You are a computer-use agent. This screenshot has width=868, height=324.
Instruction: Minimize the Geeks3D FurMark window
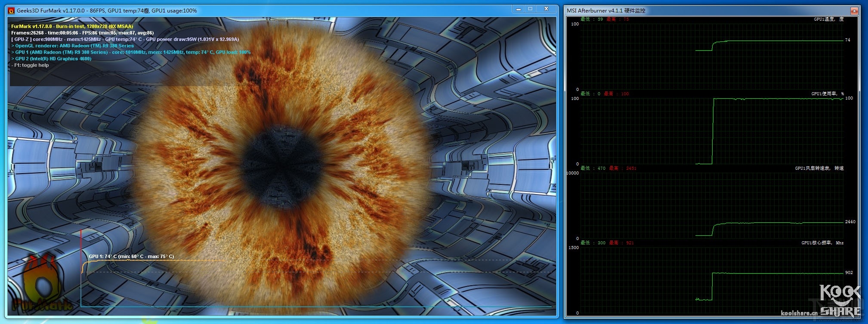click(x=518, y=9)
